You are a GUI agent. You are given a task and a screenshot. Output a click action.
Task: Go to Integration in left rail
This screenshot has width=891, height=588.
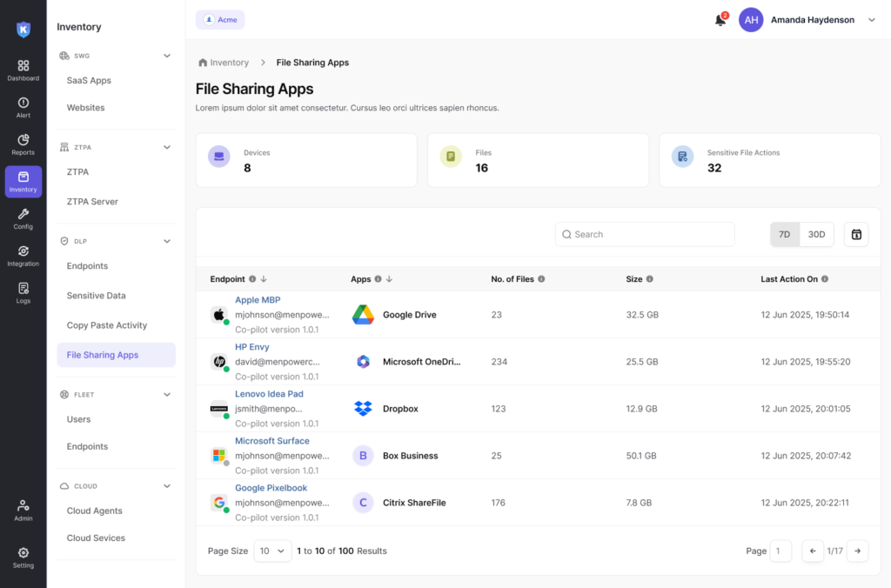pos(23,256)
